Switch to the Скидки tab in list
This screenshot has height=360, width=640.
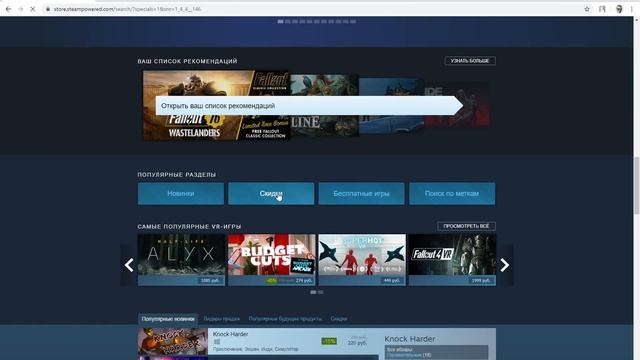pos(339,319)
